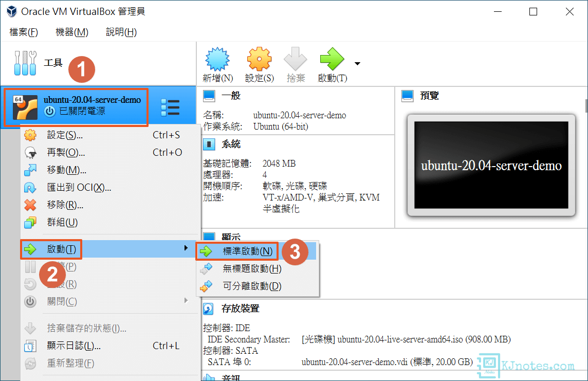
Task: Click the refresh icon beside 重新整理(F)
Action: [30, 364]
